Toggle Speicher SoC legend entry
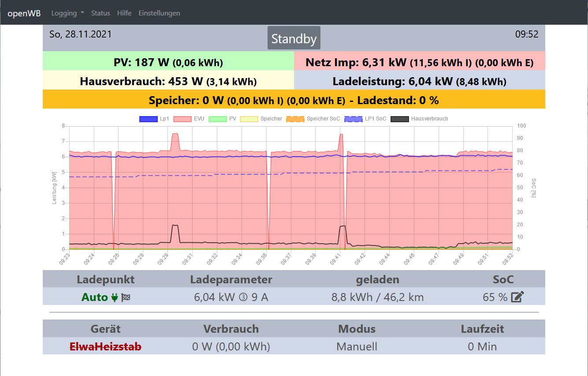The height and width of the screenshot is (376, 588). (x=295, y=119)
